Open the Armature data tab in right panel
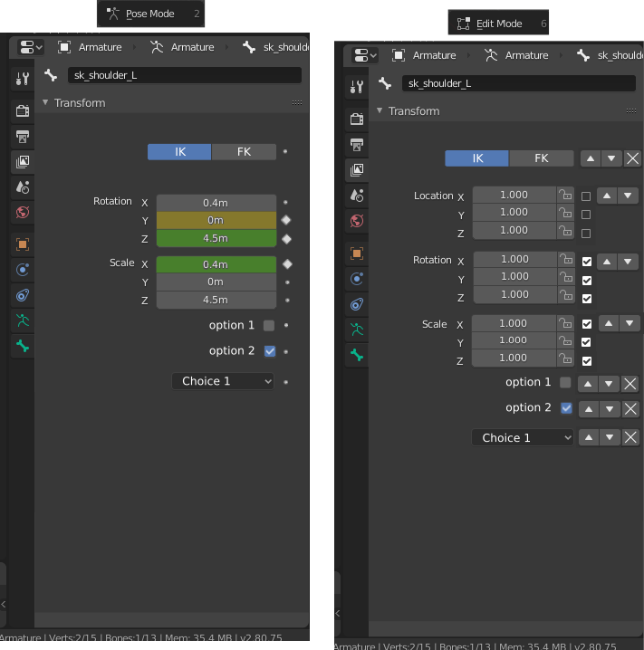644x650 pixels. [x=357, y=330]
